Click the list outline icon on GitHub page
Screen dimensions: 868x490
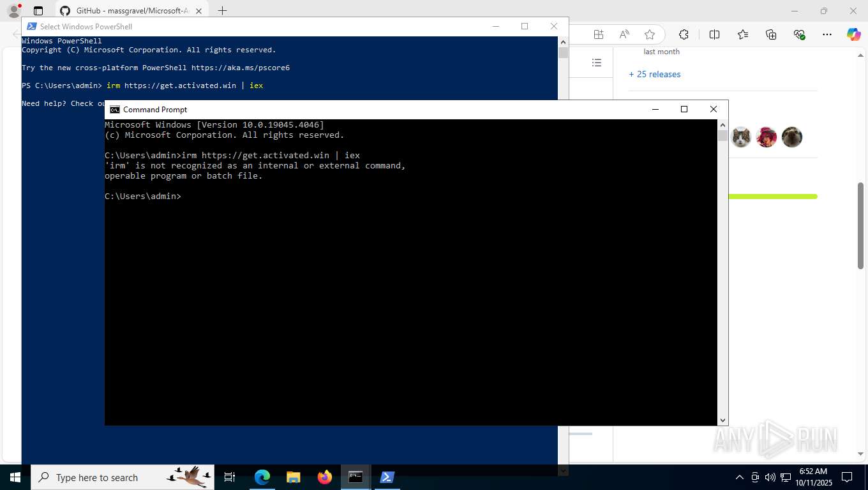point(597,63)
